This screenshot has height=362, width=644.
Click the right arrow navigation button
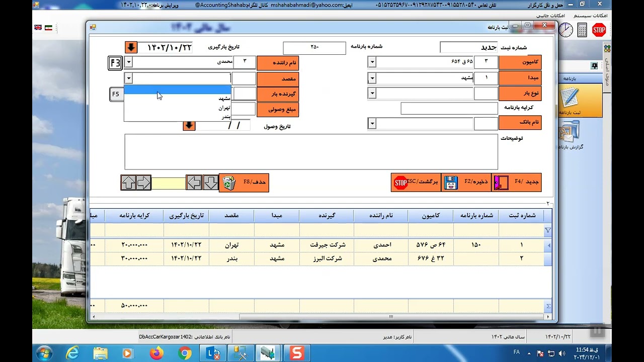(143, 183)
